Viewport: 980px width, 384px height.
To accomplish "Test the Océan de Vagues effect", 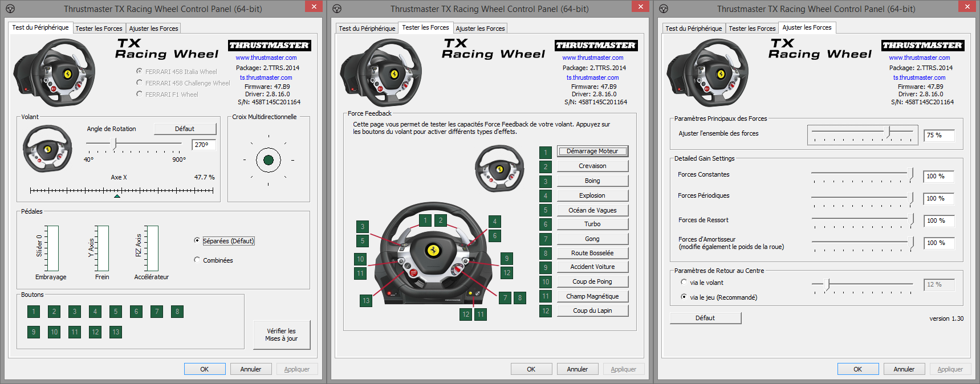I will point(592,210).
